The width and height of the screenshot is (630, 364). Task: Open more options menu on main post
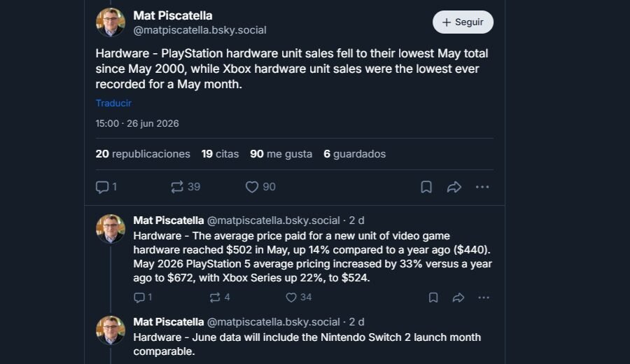(x=482, y=187)
